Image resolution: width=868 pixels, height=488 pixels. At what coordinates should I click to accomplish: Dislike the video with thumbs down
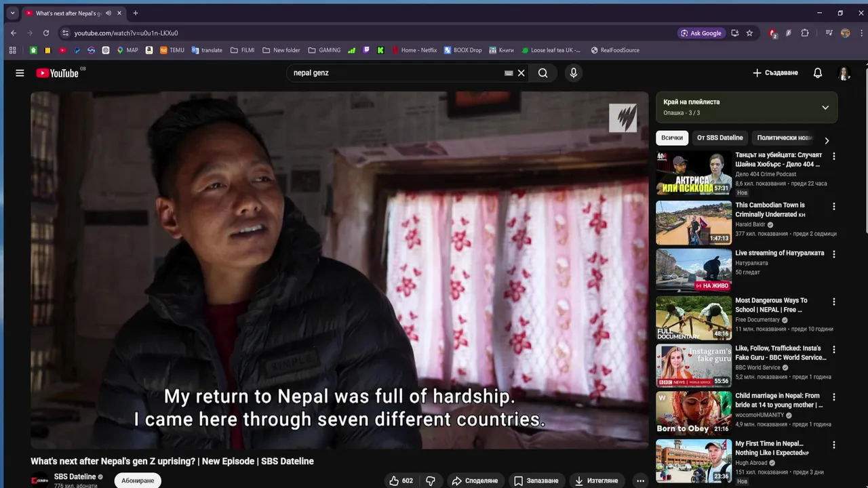click(x=431, y=481)
